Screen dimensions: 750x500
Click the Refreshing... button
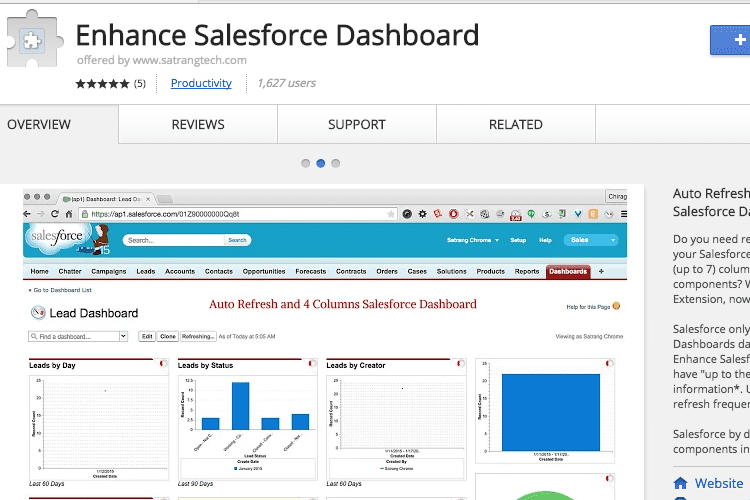click(198, 336)
